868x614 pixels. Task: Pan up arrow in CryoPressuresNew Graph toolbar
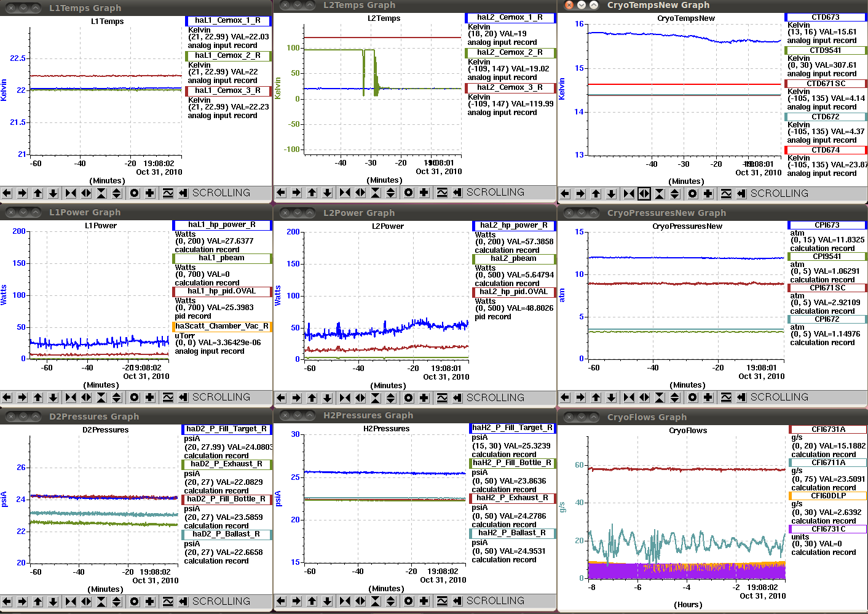pyautogui.click(x=596, y=397)
